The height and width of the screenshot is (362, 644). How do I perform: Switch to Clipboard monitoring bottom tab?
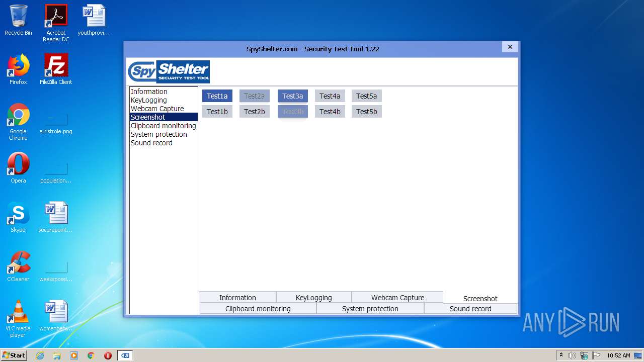pyautogui.click(x=258, y=309)
